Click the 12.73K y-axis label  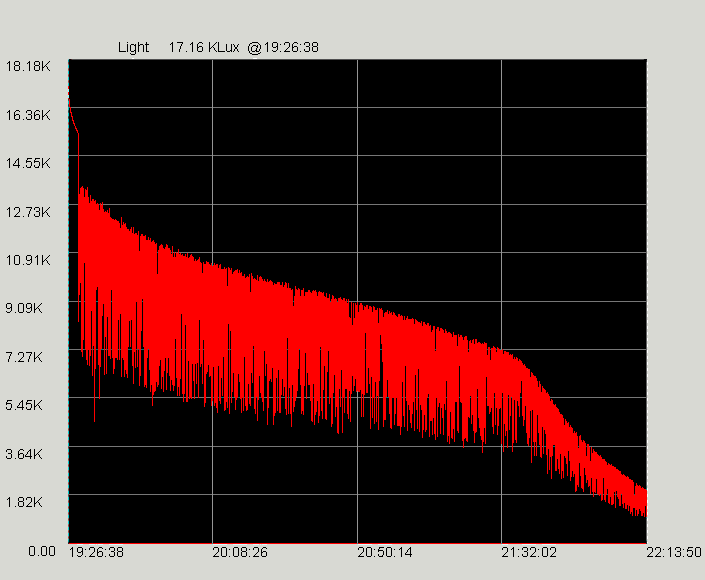coord(28,212)
